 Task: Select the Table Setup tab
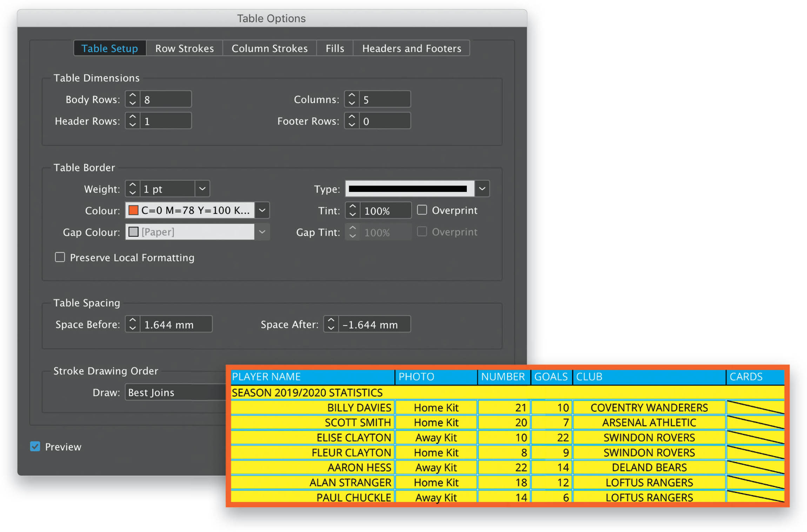[x=109, y=48]
